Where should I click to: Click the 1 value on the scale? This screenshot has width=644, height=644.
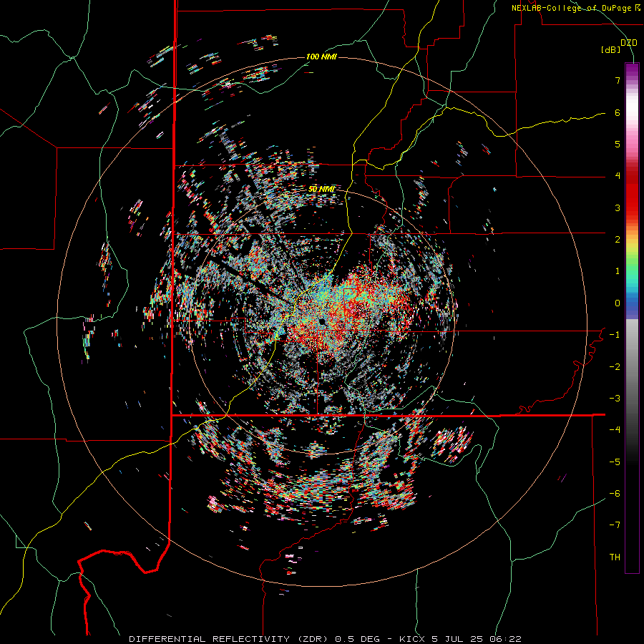pyautogui.click(x=618, y=271)
